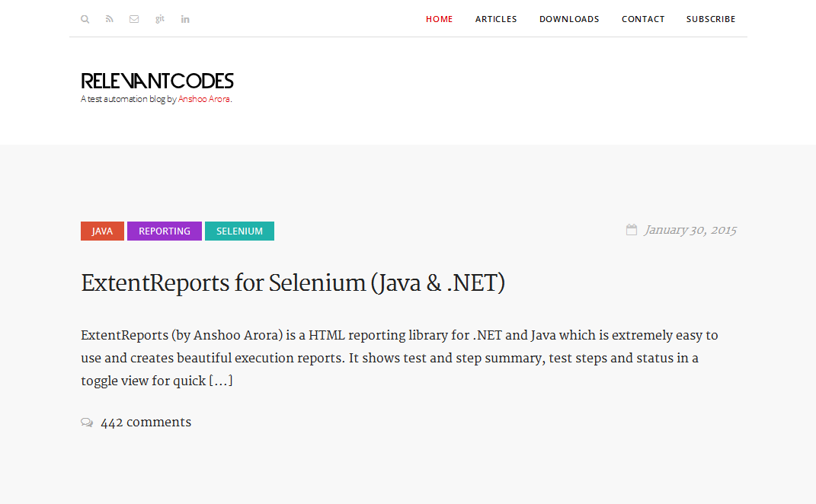This screenshot has width=816, height=504.
Task: Click the teal SELENIUM tag
Action: tap(239, 231)
